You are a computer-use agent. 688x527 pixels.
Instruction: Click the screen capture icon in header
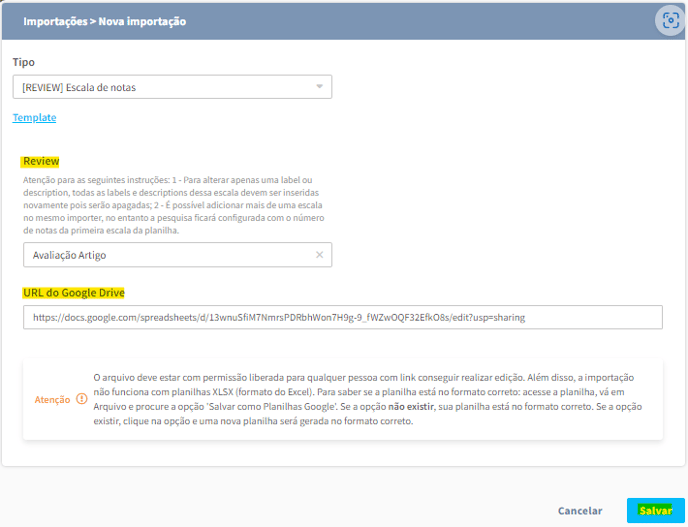click(x=670, y=21)
